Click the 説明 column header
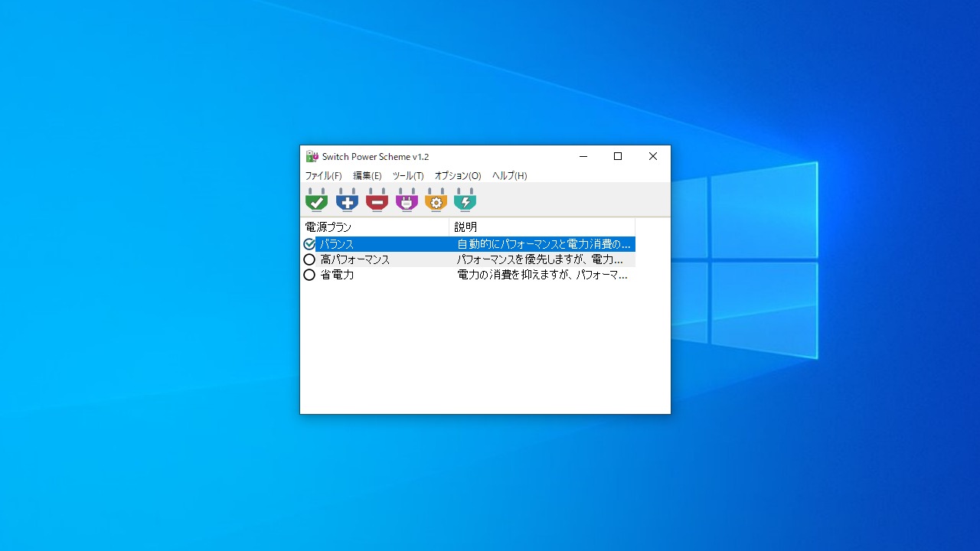 coord(542,227)
